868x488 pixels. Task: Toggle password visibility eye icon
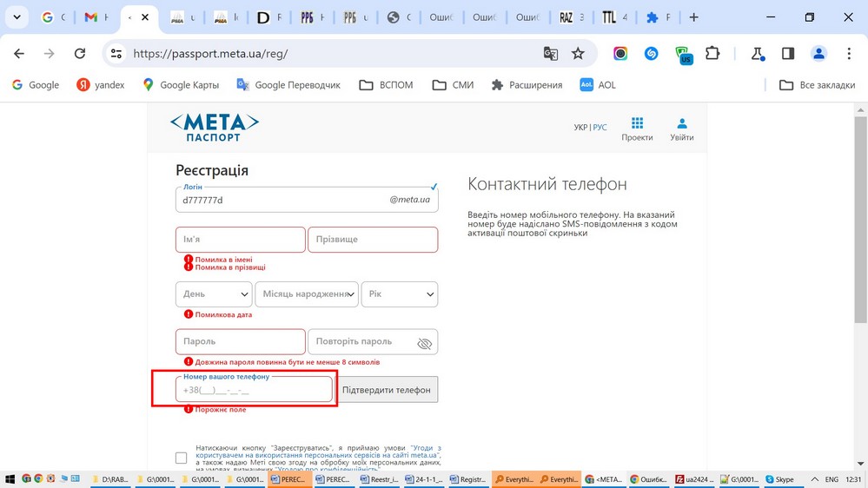click(424, 344)
